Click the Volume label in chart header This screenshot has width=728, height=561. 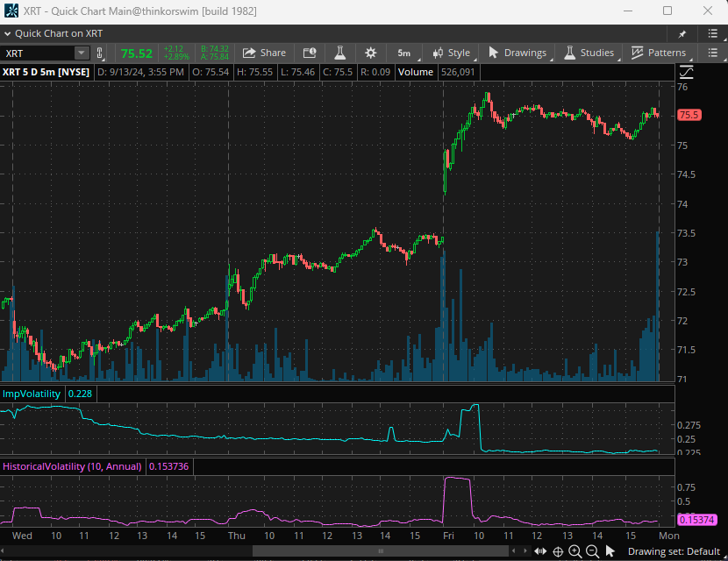[416, 72]
